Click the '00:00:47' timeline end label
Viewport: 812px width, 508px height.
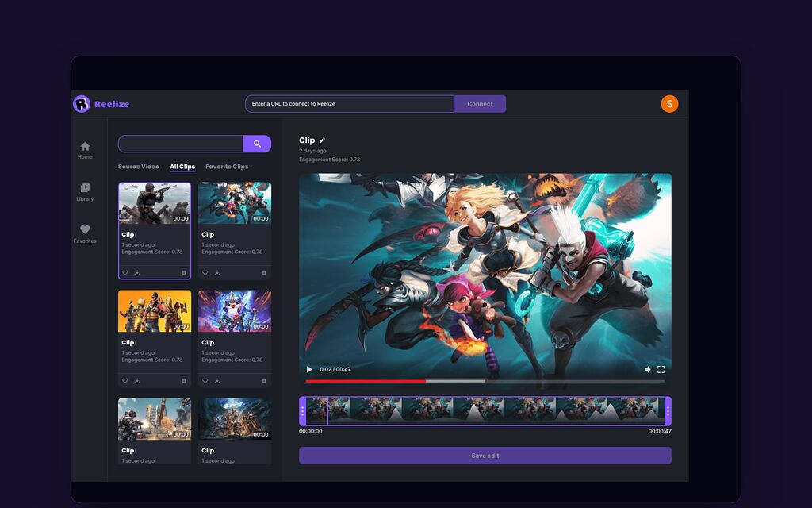(660, 431)
